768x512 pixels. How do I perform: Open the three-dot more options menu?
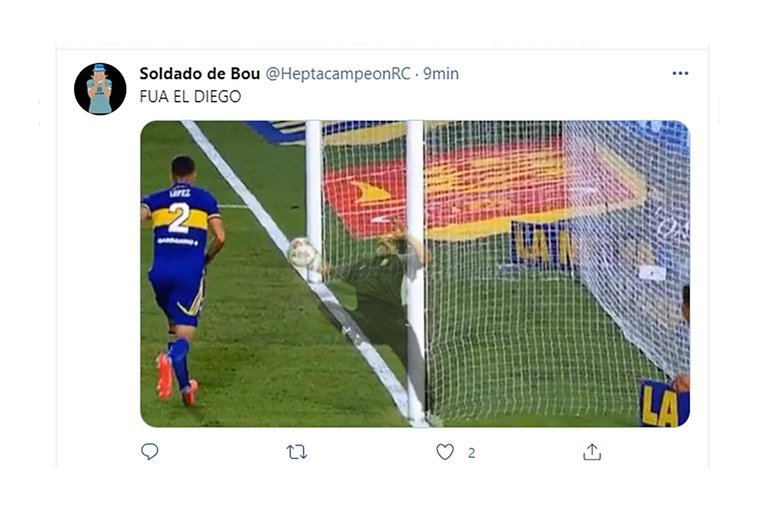pyautogui.click(x=680, y=73)
